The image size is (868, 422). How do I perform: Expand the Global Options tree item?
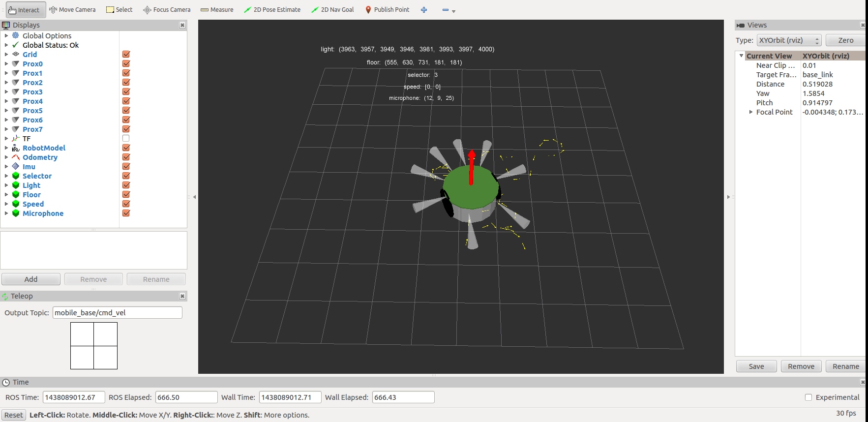[x=6, y=36]
